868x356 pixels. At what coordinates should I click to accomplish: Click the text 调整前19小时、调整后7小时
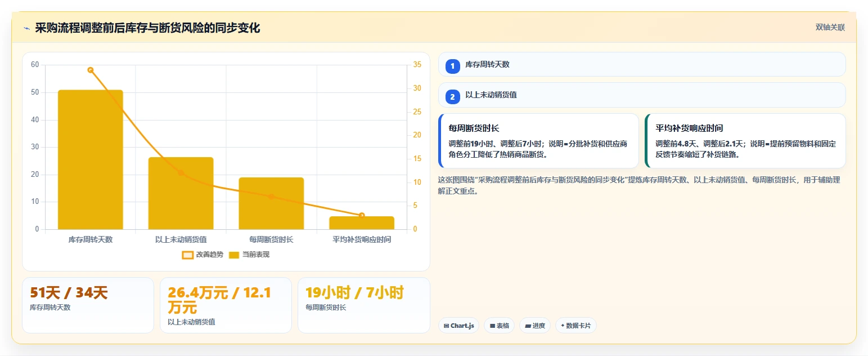pyautogui.click(x=494, y=144)
